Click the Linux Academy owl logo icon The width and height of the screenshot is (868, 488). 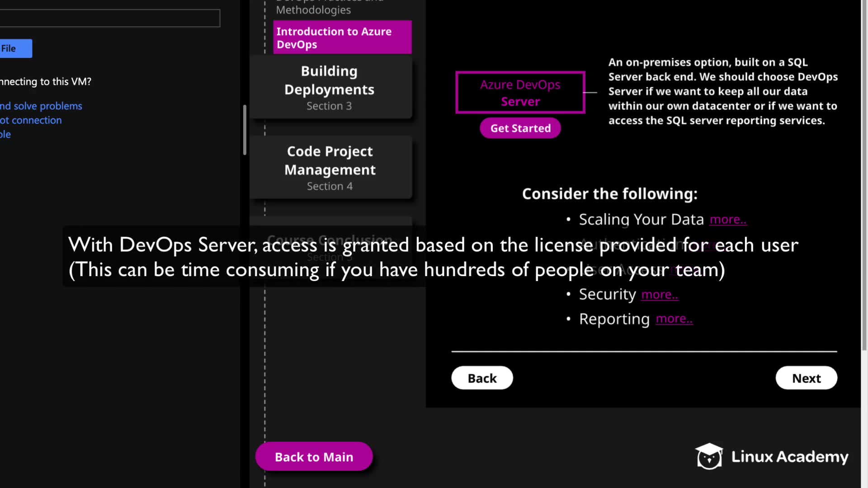pyautogui.click(x=708, y=456)
